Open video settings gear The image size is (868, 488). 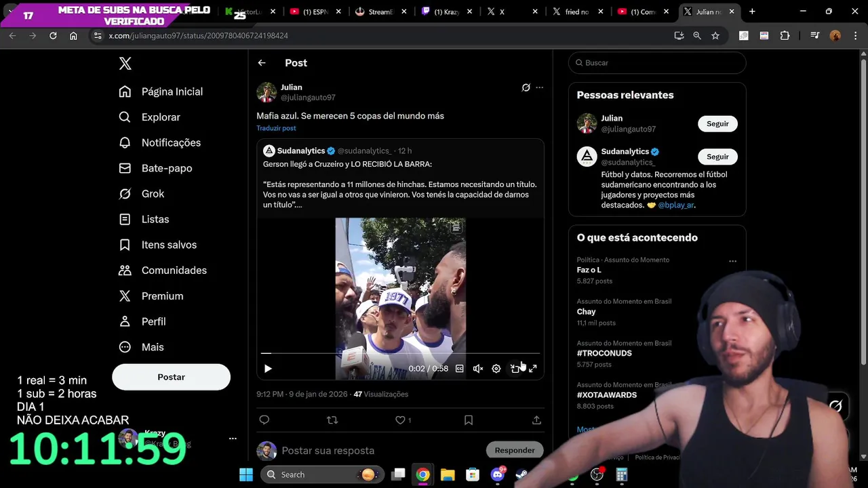point(496,369)
